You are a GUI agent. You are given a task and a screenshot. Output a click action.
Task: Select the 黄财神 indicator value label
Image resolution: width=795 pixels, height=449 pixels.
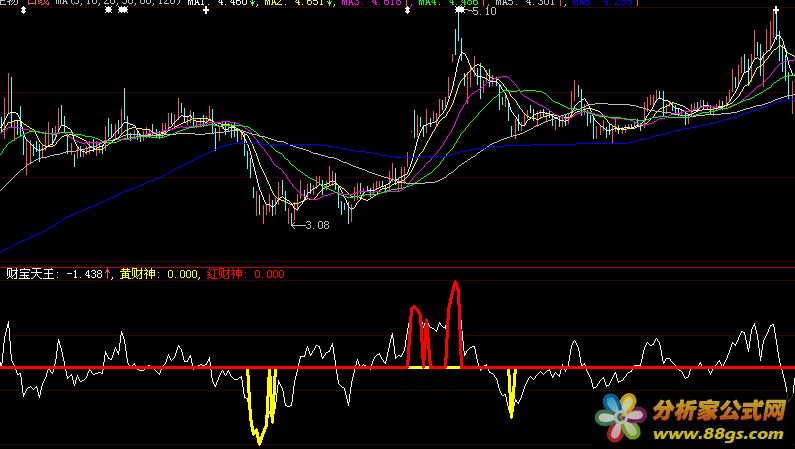tap(158, 273)
